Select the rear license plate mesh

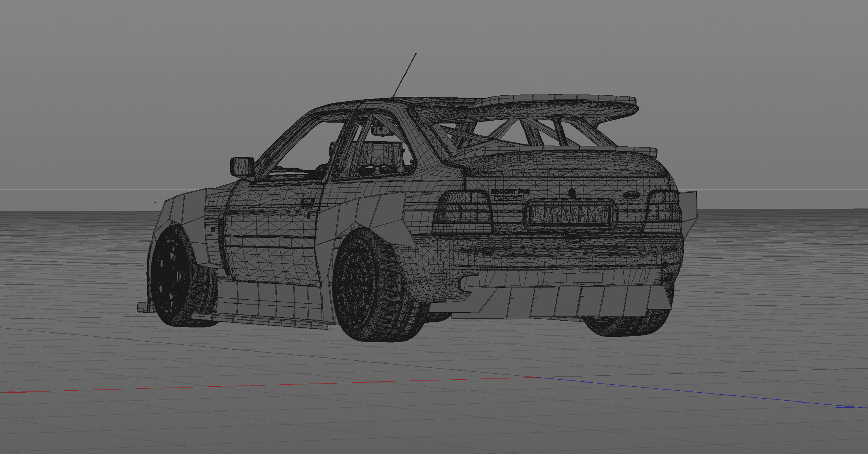click(x=570, y=214)
